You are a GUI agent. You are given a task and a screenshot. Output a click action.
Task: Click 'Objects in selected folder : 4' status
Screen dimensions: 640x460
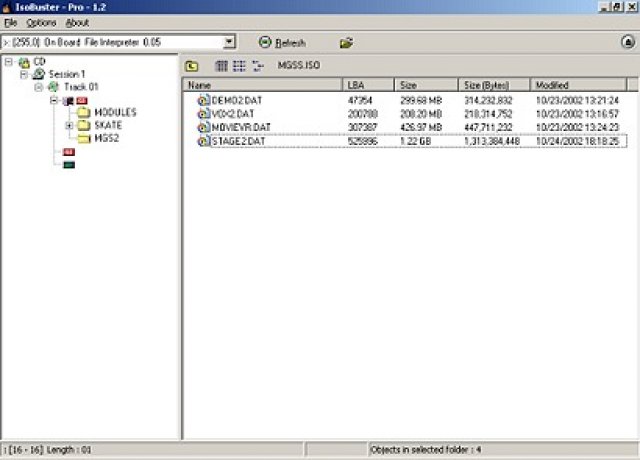coord(426,450)
